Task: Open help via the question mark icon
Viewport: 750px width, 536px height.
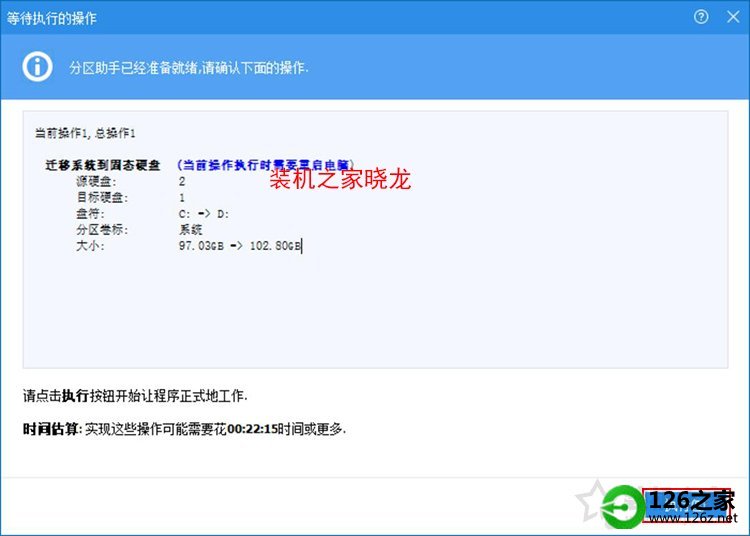Action: pyautogui.click(x=701, y=17)
